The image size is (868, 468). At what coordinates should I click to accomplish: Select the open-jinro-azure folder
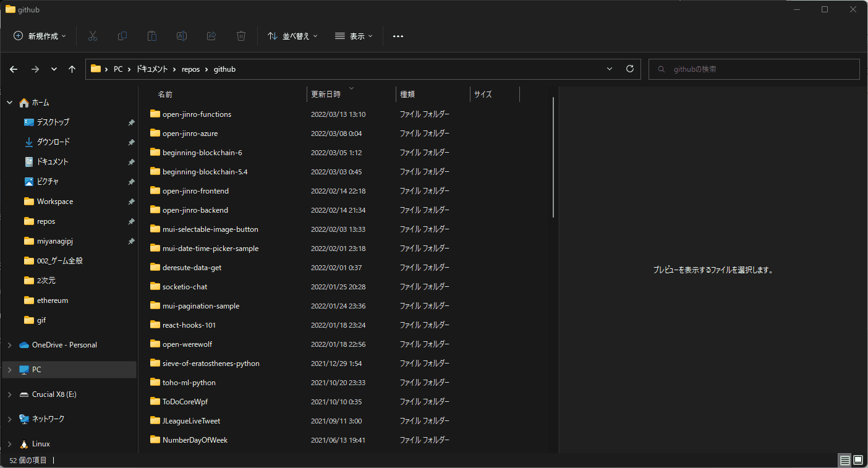point(190,133)
